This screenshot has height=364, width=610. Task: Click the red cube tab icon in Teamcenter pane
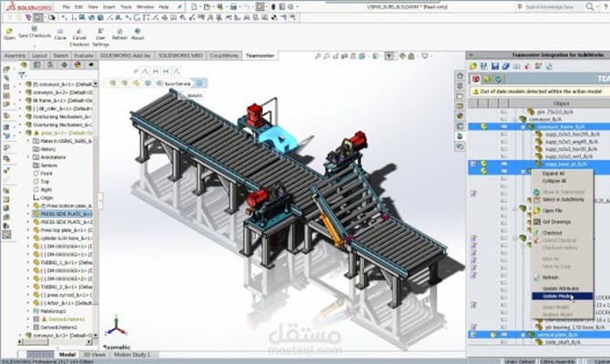(476, 79)
